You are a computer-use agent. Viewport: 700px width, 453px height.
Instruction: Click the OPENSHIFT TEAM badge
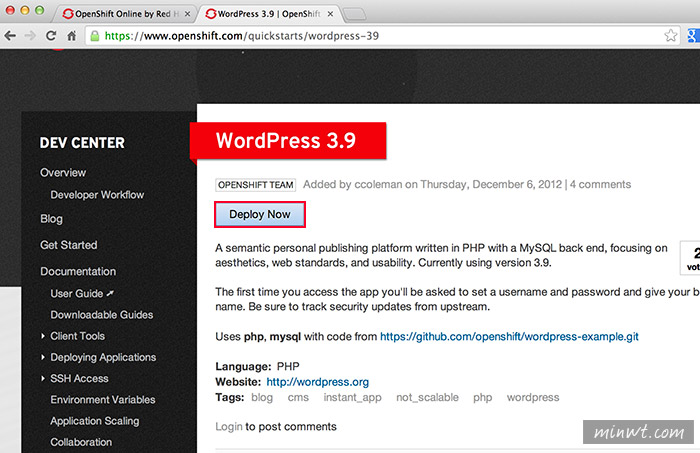[255, 185]
